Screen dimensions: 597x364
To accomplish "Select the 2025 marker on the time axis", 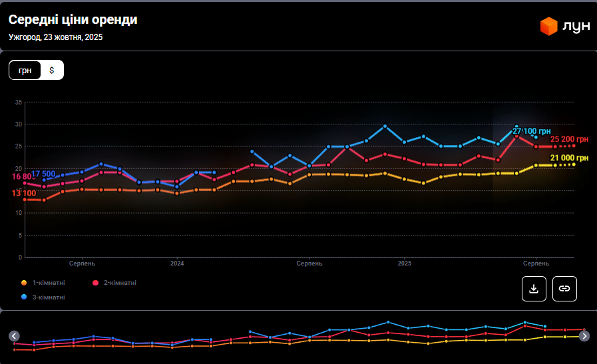I will [405, 264].
